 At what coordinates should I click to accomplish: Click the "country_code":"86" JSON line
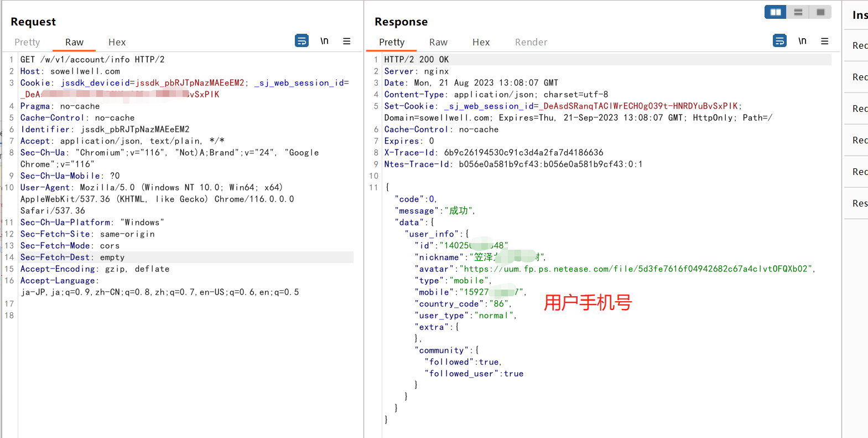coord(463,303)
